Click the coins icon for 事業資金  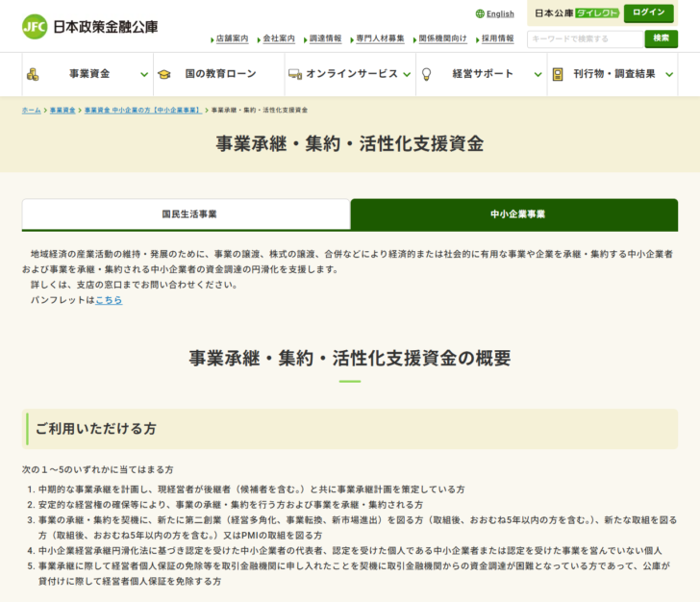[33, 74]
